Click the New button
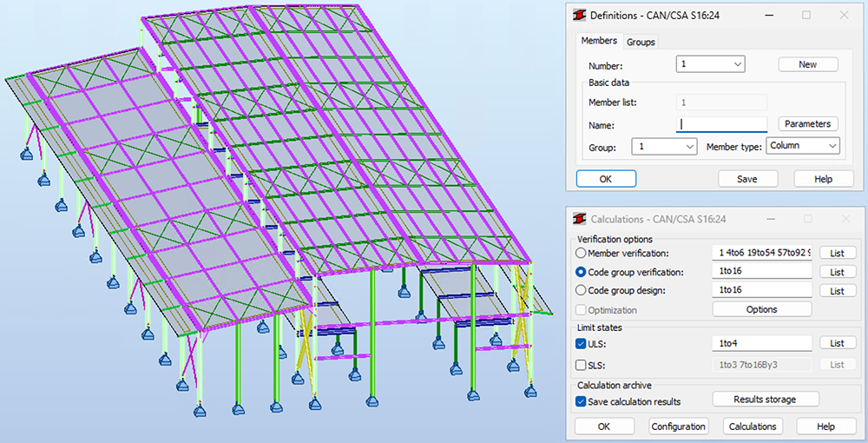This screenshot has height=443, width=868. click(807, 64)
